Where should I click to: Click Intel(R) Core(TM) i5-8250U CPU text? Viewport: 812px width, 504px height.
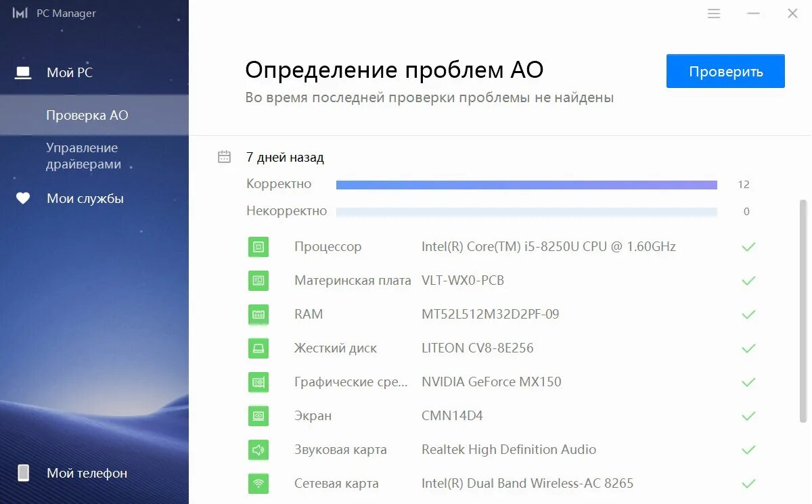(x=549, y=246)
